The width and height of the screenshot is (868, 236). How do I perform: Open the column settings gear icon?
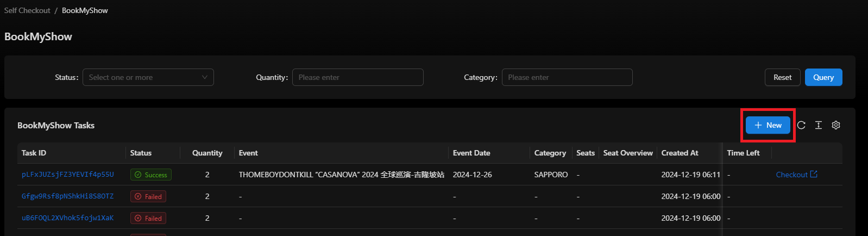coord(836,125)
